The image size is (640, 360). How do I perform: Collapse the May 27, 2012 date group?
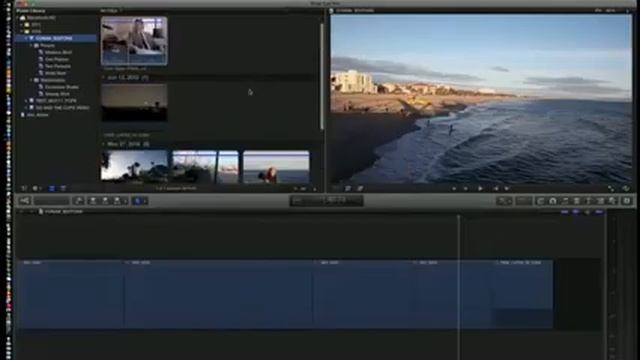click(x=103, y=144)
